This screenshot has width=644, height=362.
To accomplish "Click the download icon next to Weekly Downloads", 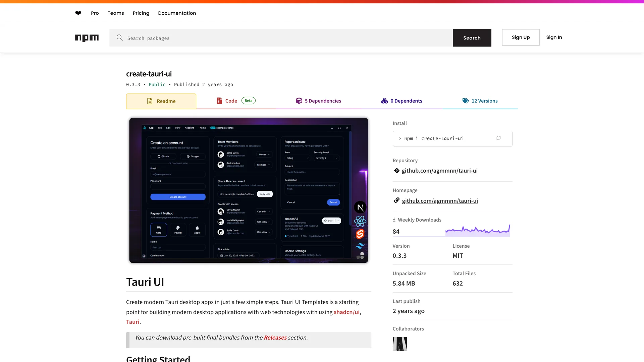I will click(x=394, y=220).
